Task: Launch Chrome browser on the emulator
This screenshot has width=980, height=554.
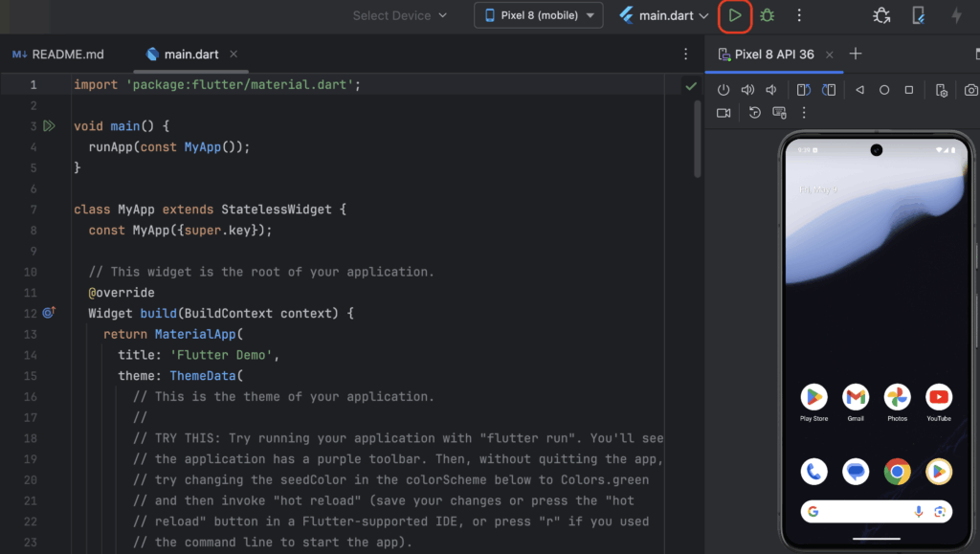Action: [897, 472]
